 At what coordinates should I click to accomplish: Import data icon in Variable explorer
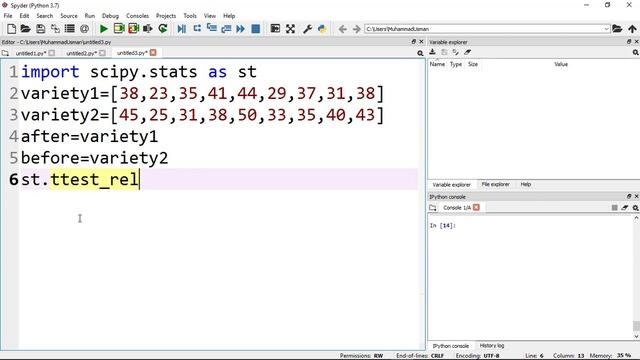click(x=432, y=52)
